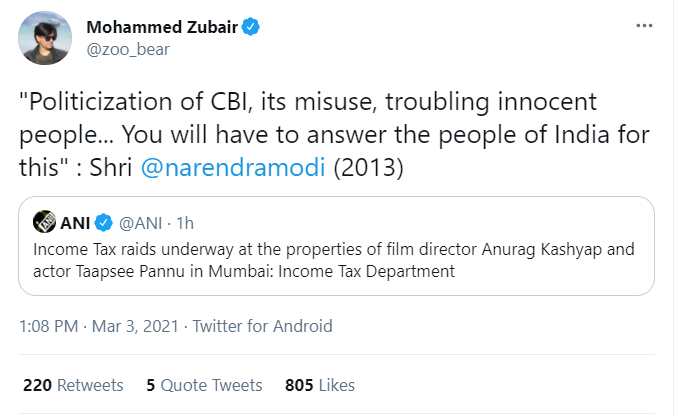Screen dimensions: 675x415
Task: Show the 5 Quote Tweets
Action: [x=203, y=384]
